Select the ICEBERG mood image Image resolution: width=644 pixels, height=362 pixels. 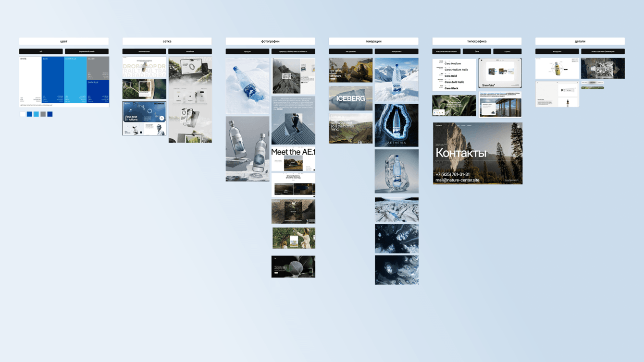pos(351,98)
